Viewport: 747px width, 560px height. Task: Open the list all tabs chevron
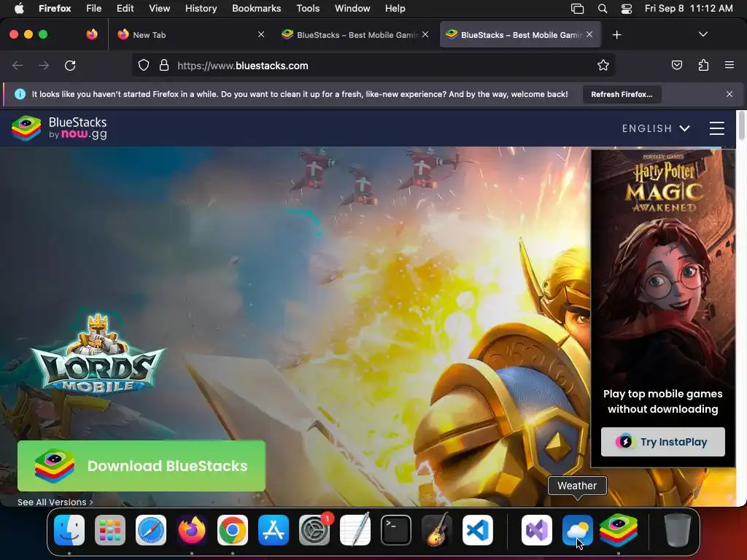(x=703, y=34)
